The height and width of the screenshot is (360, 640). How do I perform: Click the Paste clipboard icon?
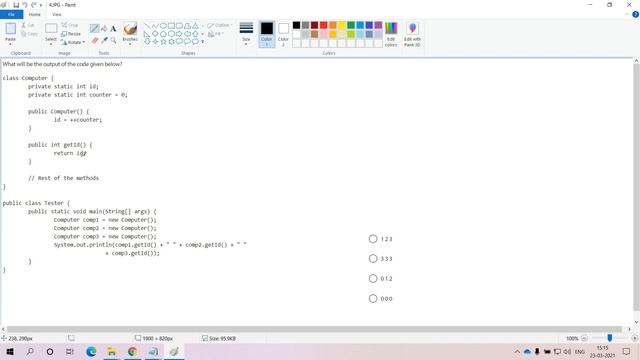[x=11, y=29]
